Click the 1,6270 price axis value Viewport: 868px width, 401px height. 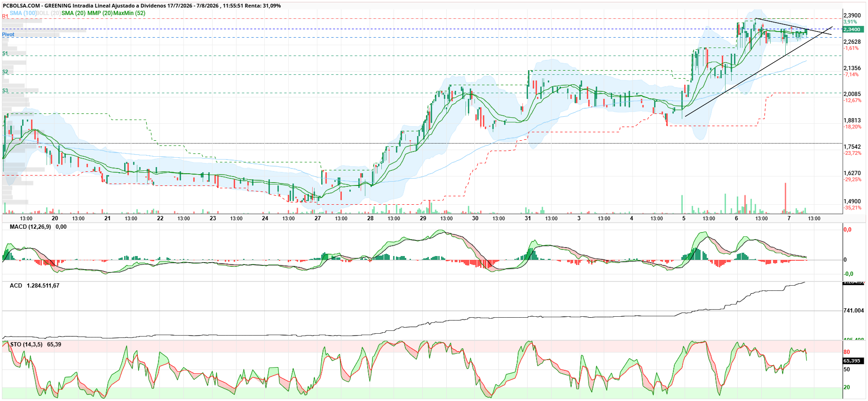(x=852, y=173)
